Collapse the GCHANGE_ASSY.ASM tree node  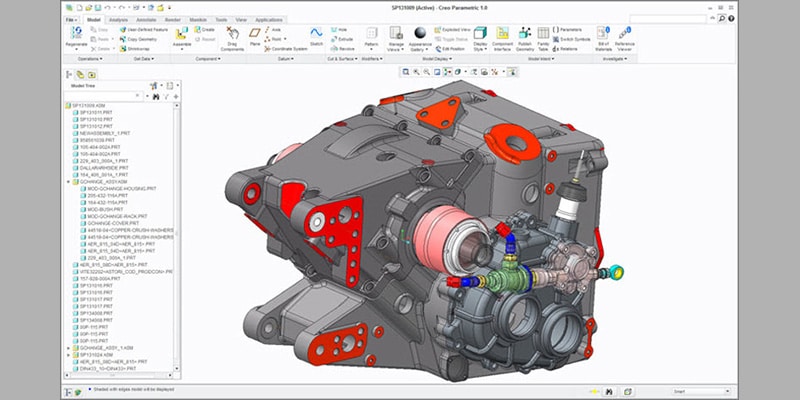[68, 181]
